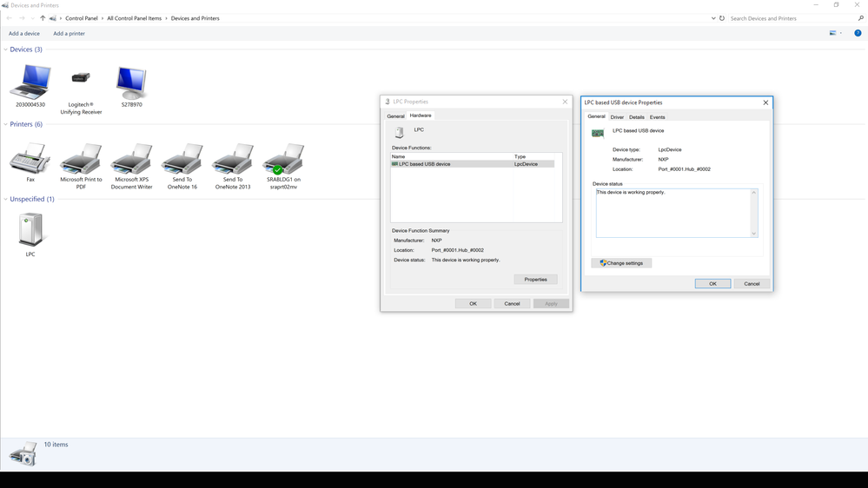Open the recent locations dropdown arrow
The height and width of the screenshot is (488, 868).
click(32, 18)
